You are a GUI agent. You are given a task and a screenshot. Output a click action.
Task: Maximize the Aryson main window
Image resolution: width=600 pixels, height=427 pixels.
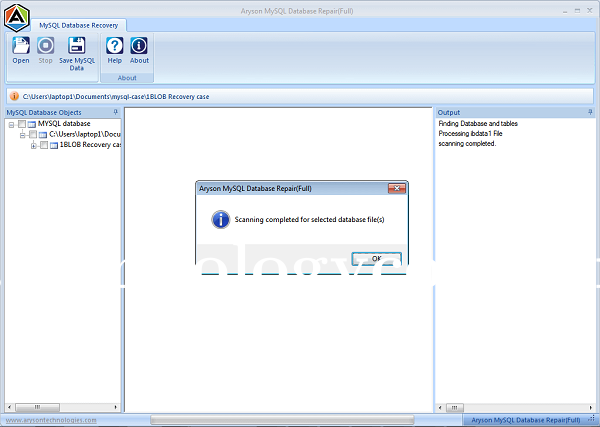point(577,11)
